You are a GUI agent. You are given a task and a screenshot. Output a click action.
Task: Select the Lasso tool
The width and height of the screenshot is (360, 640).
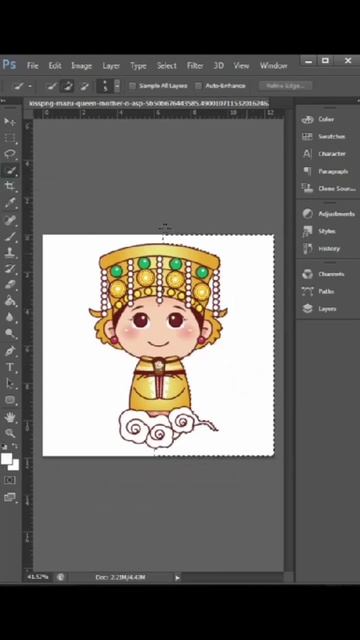(x=10, y=154)
